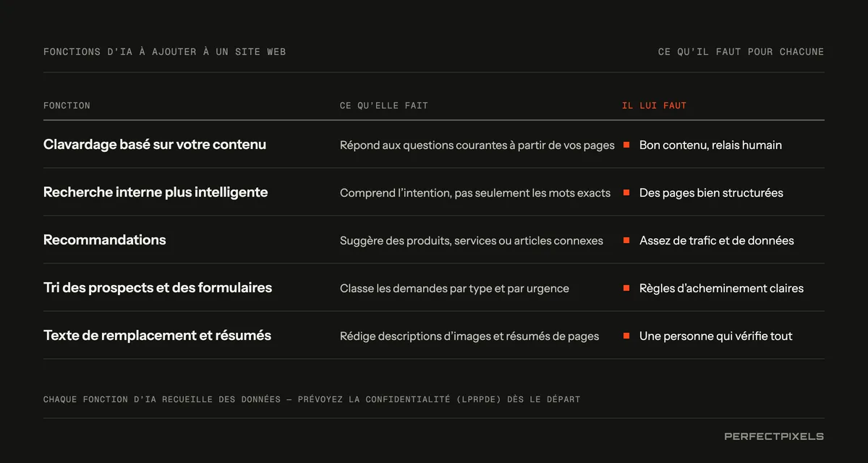This screenshot has width=868, height=463.
Task: Click the PERFECTPIXELS logo
Action: [x=774, y=436]
